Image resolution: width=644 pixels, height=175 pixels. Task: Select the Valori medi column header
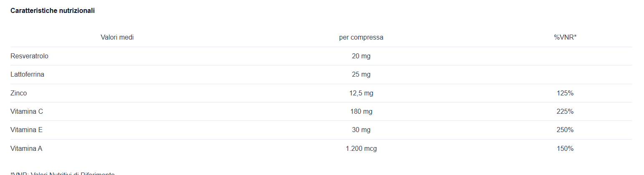coord(117,37)
